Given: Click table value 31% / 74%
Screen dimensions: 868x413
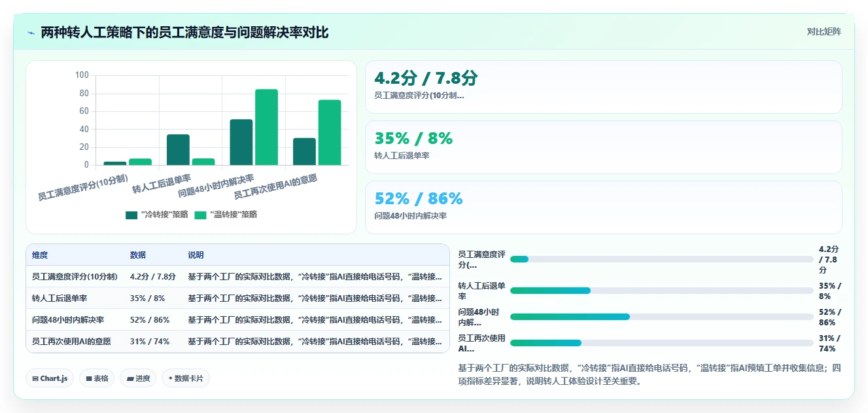Looking at the screenshot, I should 150,342.
